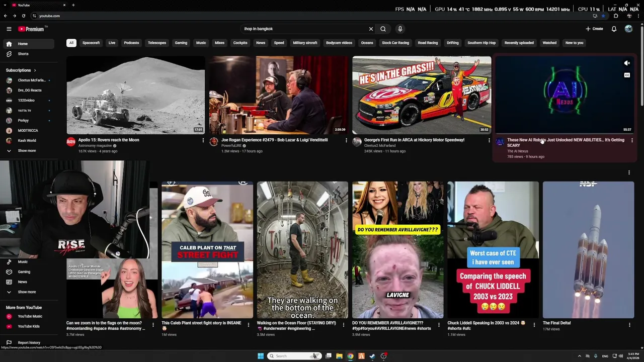Open the Gaming explore item
The width and height of the screenshot is (644, 362).
(x=28, y=272)
